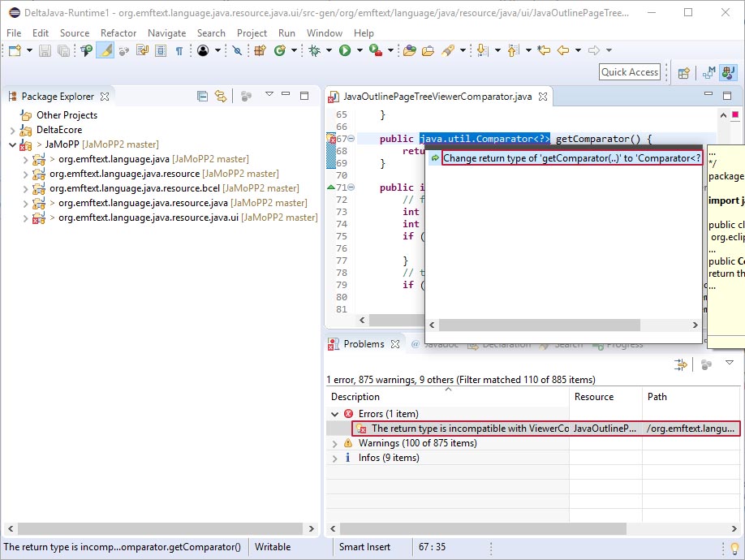Select org.emftext.language.java.resource.bcel project

[134, 188]
